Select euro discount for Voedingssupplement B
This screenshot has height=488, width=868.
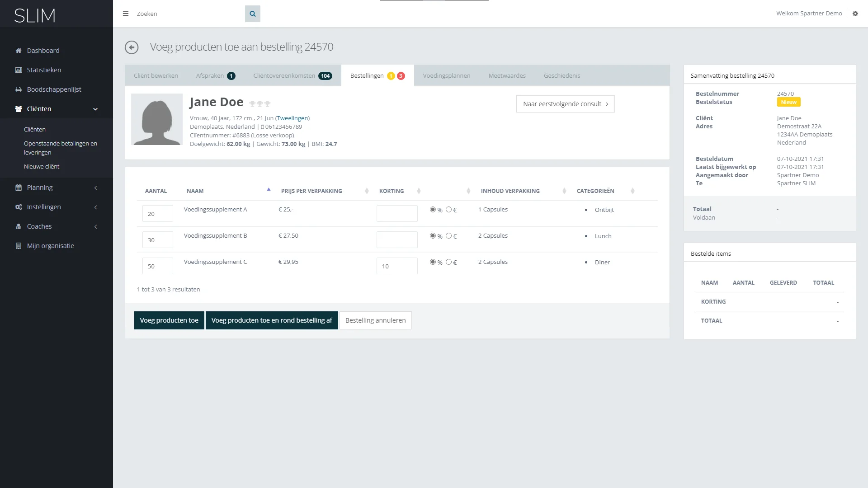(x=448, y=236)
